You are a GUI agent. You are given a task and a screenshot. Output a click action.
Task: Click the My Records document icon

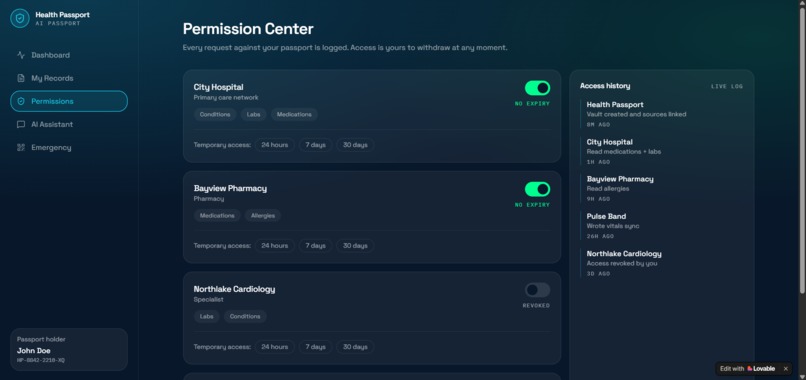[21, 78]
